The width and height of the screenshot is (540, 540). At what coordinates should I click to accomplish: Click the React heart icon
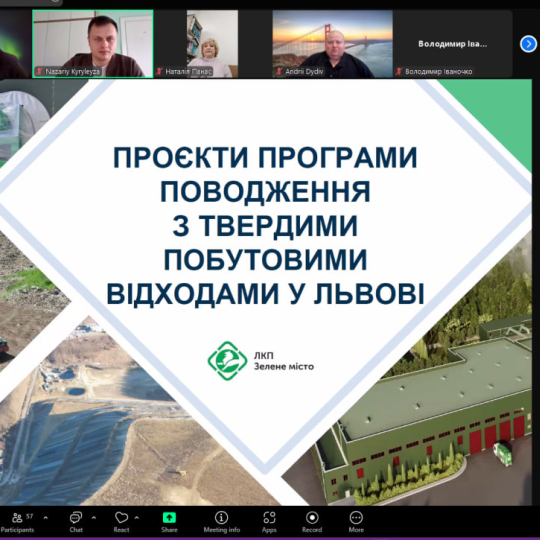121,517
